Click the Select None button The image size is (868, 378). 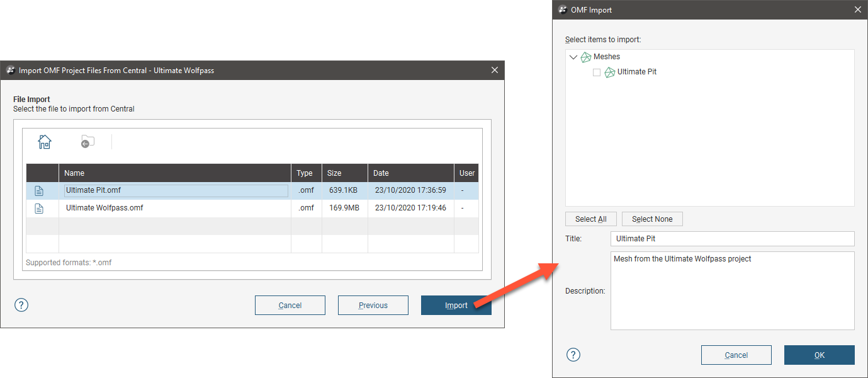pyautogui.click(x=652, y=219)
